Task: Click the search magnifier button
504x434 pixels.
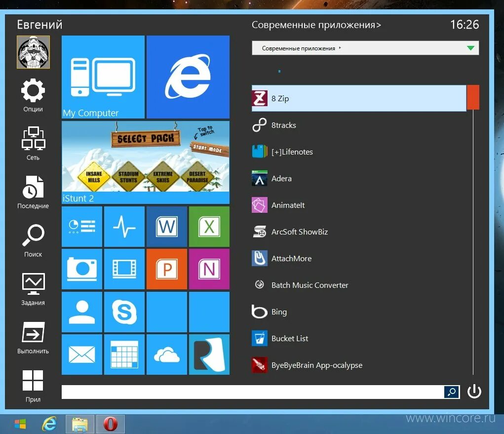Action: point(452,392)
